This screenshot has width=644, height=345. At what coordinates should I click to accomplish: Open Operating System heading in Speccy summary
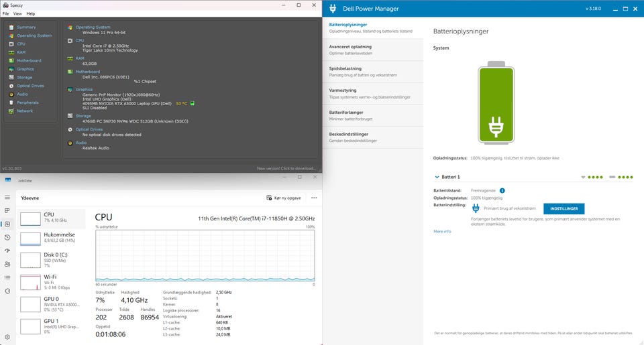tap(93, 27)
